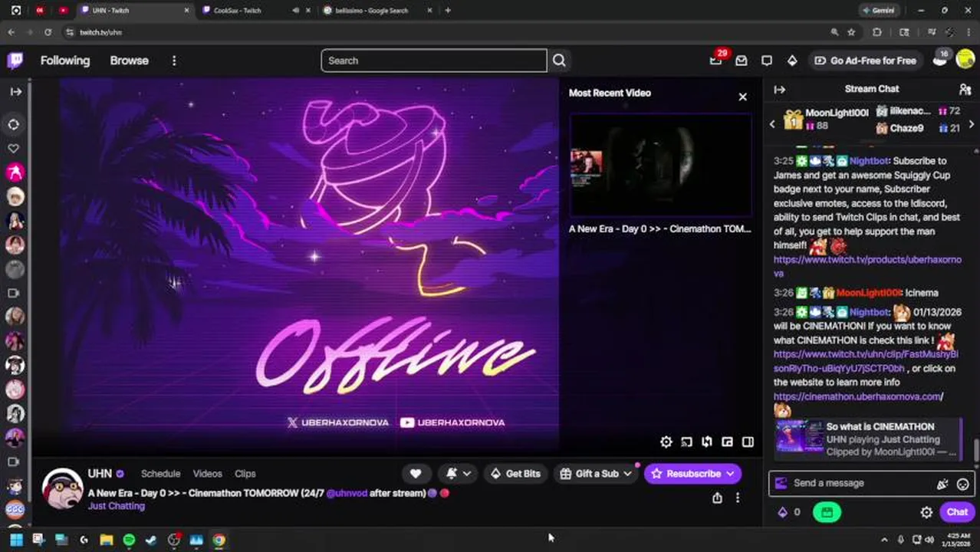980x552 pixels.
Task: Open the channel three-dot options below Resubscribe
Action: click(737, 498)
